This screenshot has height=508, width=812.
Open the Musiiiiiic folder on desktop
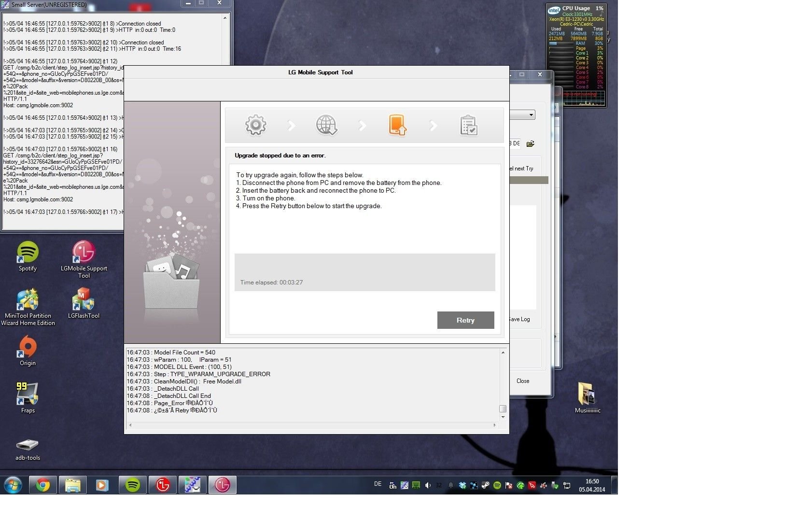[x=588, y=398]
